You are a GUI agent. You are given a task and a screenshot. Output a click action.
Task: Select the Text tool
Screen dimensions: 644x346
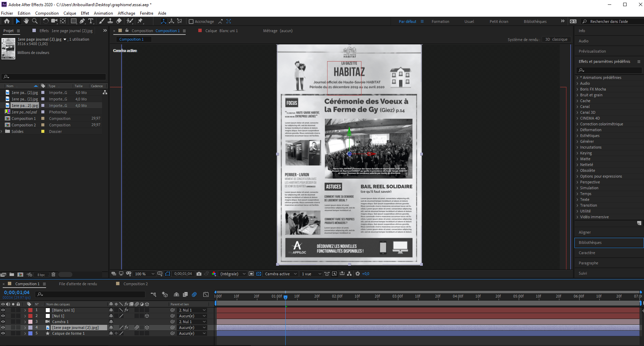click(91, 21)
